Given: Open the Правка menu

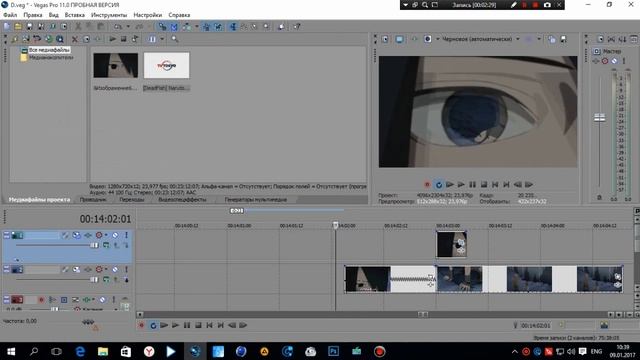Looking at the screenshot, I should (x=33, y=15).
